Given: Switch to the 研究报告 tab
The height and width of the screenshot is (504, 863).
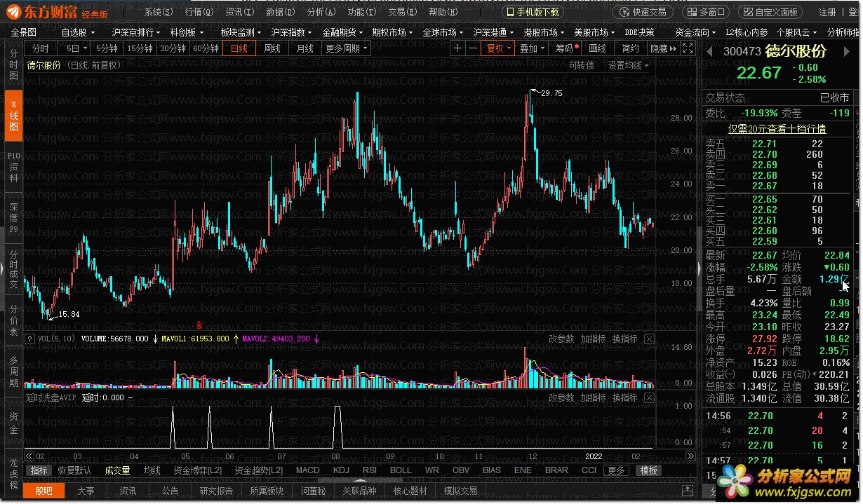Looking at the screenshot, I should click(216, 491).
